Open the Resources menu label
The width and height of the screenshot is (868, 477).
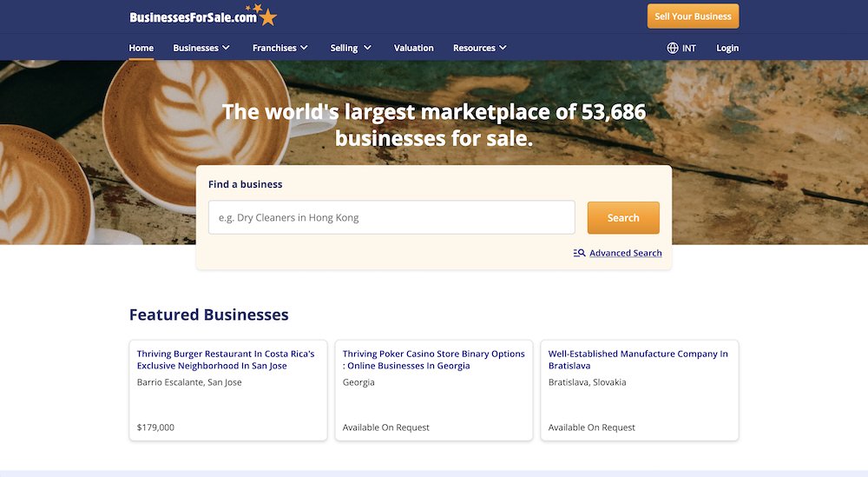[474, 48]
